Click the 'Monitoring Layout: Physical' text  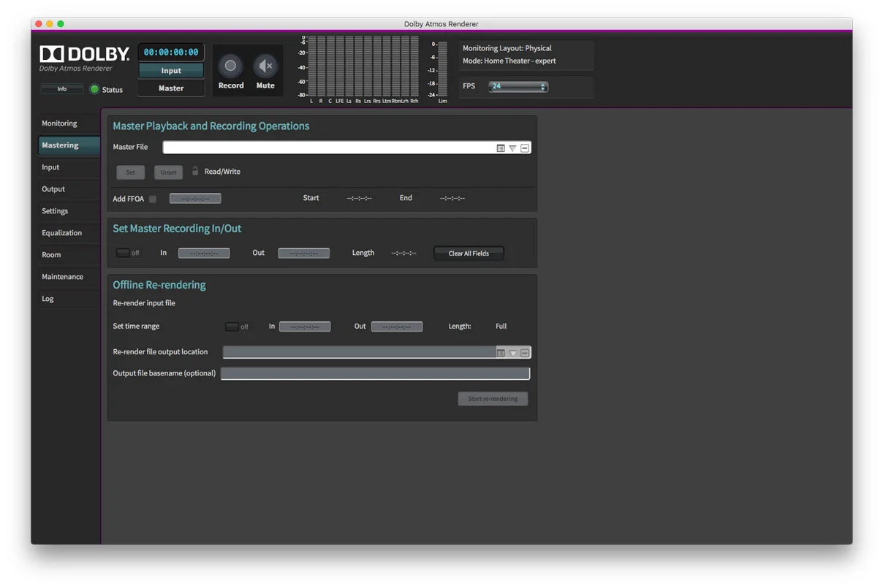(x=507, y=48)
